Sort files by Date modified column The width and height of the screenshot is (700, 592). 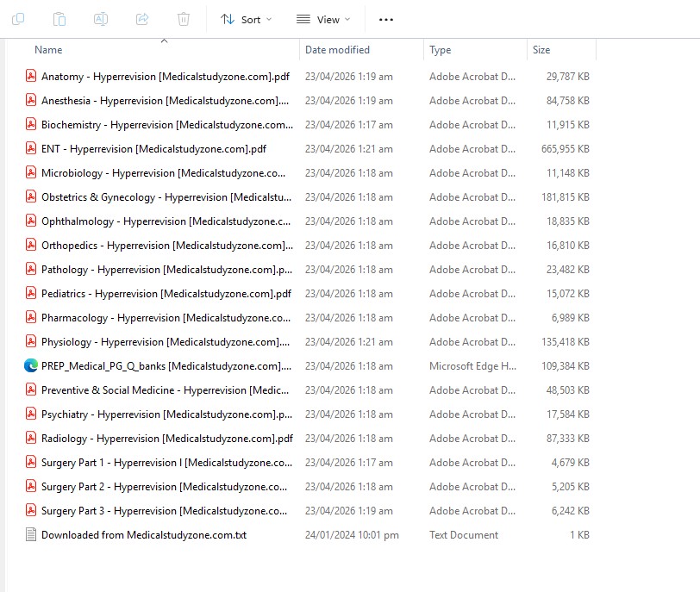click(x=337, y=50)
